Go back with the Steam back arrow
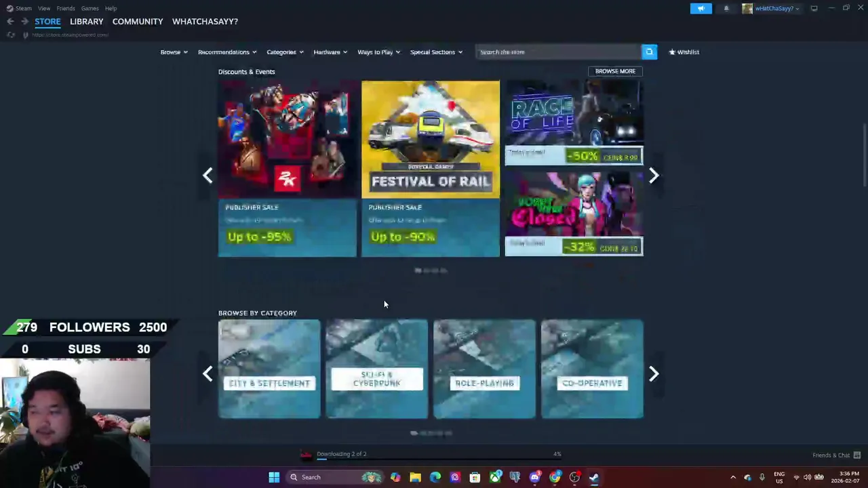Viewport: 868px width, 488px height. (x=10, y=22)
